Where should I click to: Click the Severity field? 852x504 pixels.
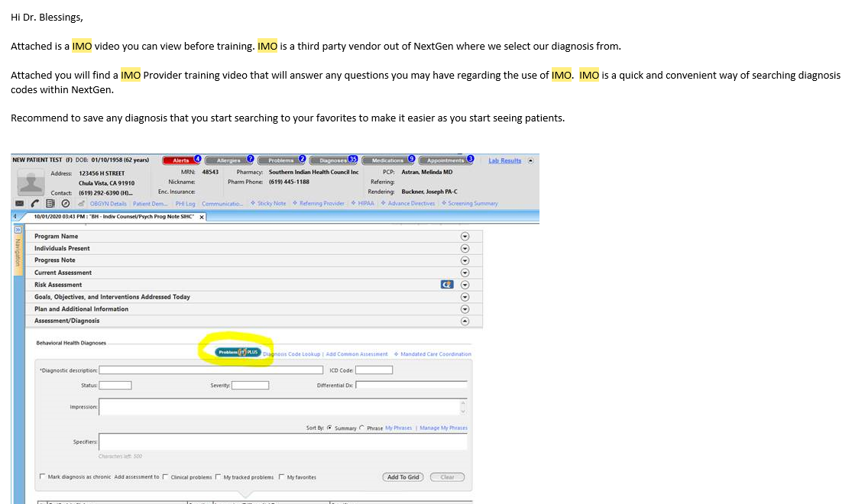[250, 385]
